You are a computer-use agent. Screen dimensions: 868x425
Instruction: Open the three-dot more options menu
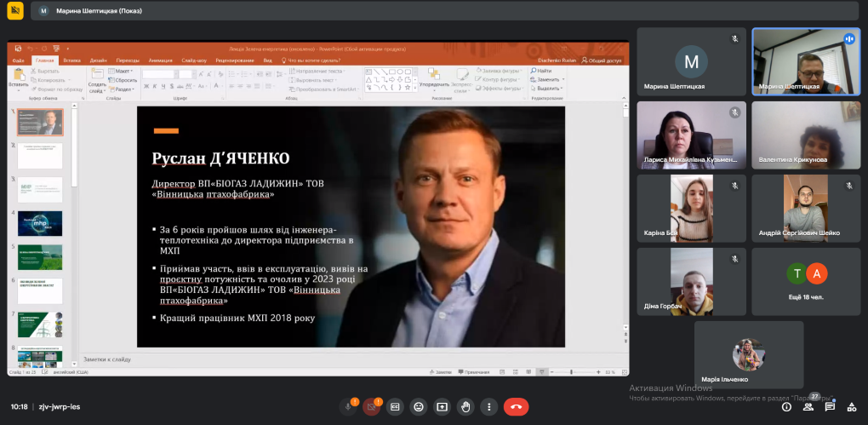tap(488, 407)
